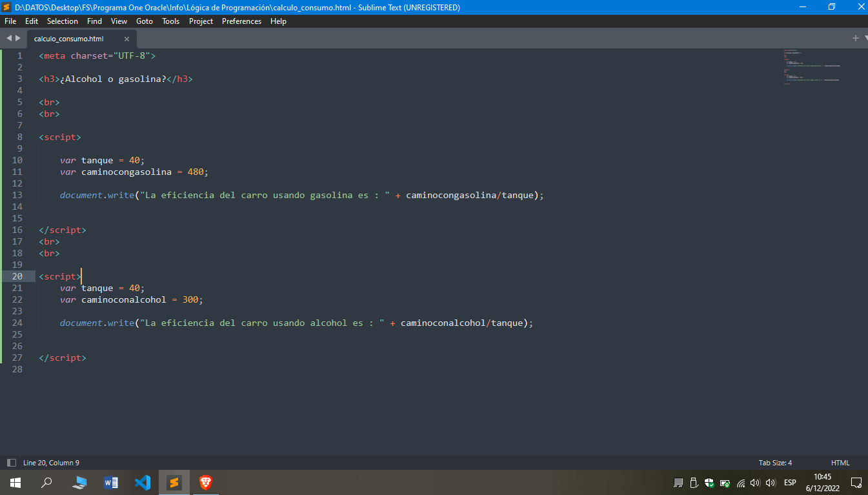868x495 pixels.
Task: Click 'var tanque = 40;' on line 10
Action: coord(103,160)
